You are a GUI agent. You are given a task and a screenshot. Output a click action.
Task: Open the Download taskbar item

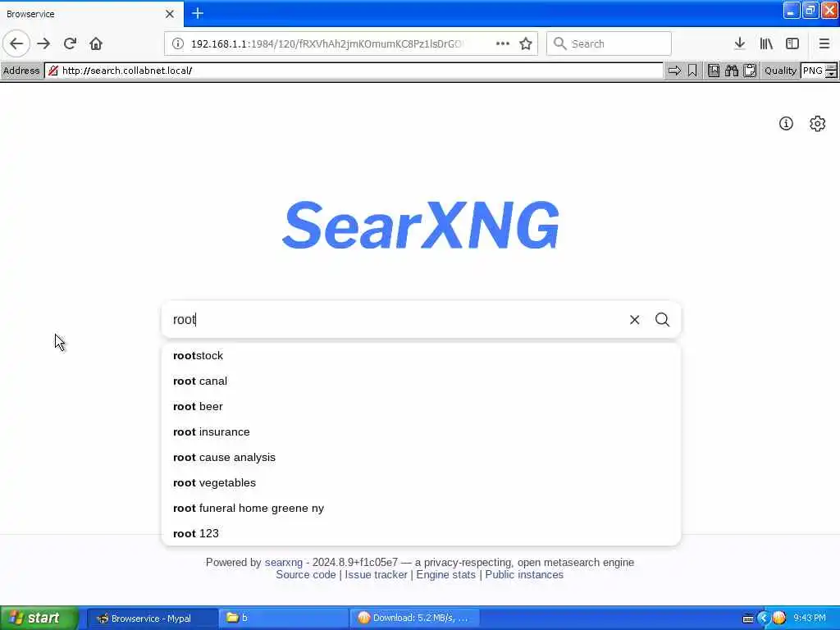[414, 619]
